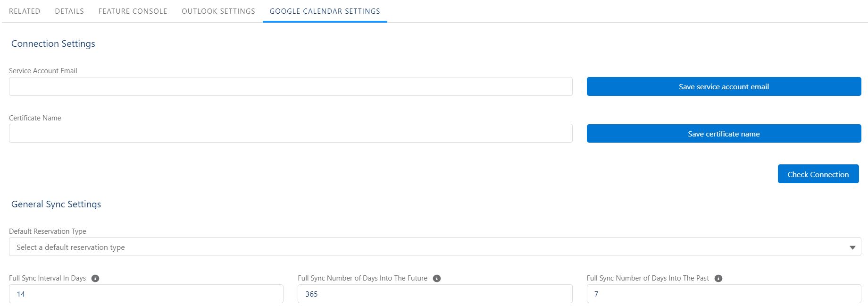Click the Check Connection button
The width and height of the screenshot is (868, 307).
click(x=818, y=174)
